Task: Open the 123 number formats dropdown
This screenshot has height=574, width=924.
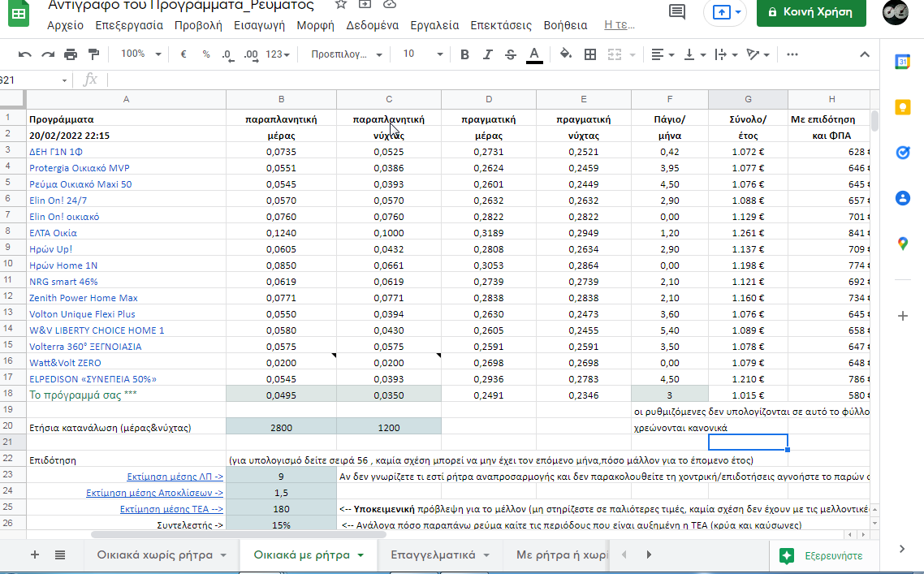Action: tap(278, 54)
